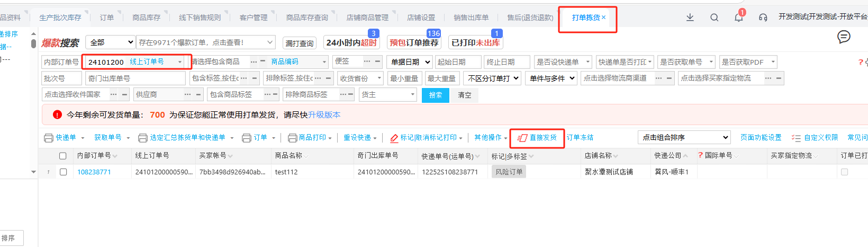Click the pen icon of 标记|取消标记打印
868x247 pixels.
click(394, 138)
